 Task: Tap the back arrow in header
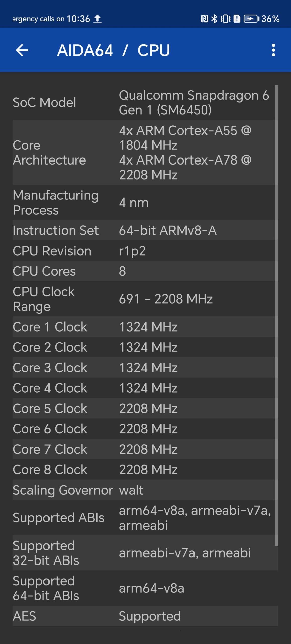pyautogui.click(x=22, y=50)
